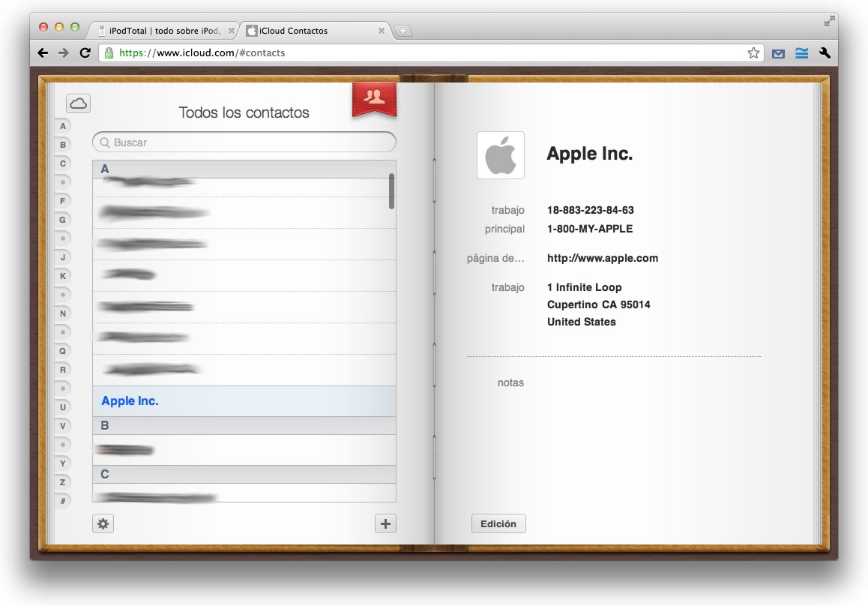Select the blurred contact under B
Viewport: 868px width, 606px height.
244,450
